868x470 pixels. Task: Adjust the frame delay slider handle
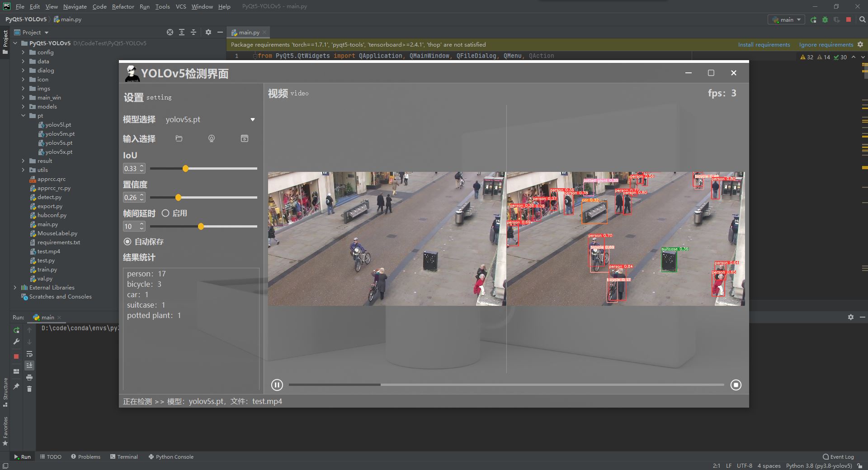pos(201,226)
